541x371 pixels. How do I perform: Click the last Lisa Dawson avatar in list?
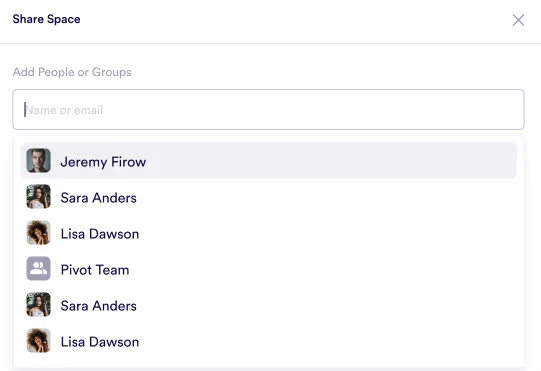[x=38, y=341]
